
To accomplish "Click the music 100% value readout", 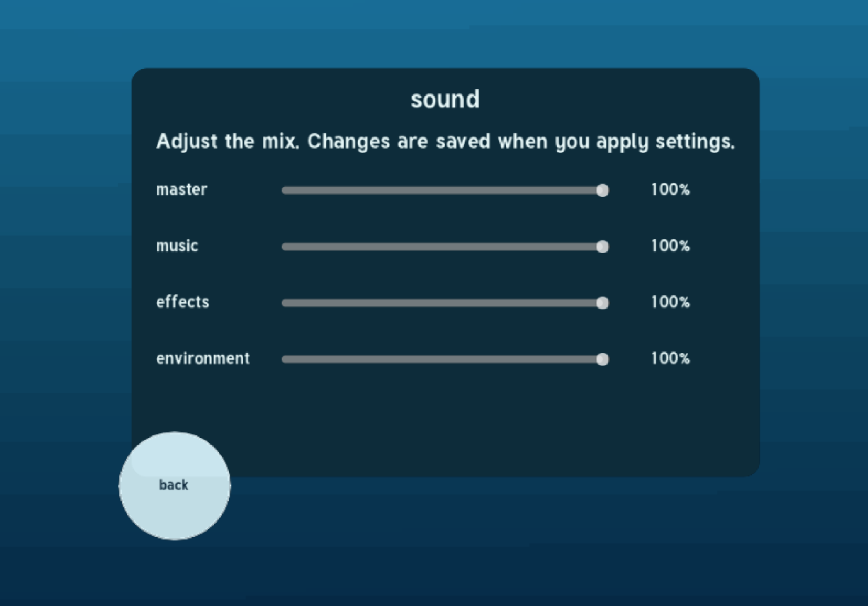I will tap(670, 246).
